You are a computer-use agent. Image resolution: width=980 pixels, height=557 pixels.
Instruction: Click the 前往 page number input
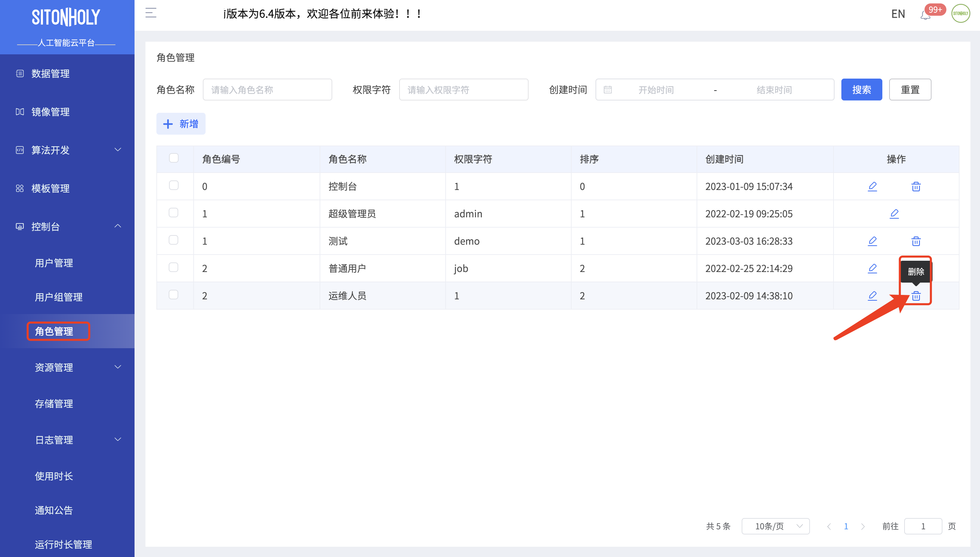click(923, 526)
